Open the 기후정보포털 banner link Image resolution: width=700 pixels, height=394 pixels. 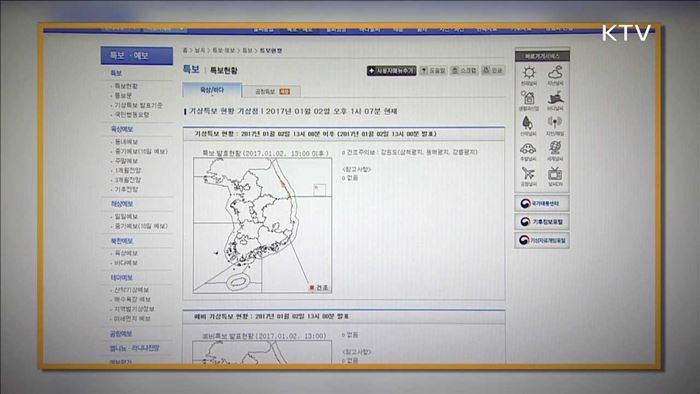click(542, 222)
